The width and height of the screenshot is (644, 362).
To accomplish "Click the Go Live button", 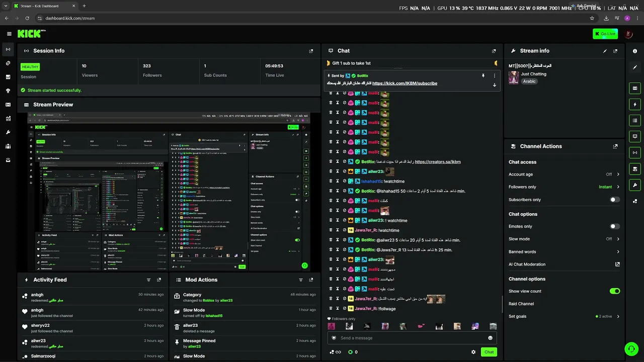I will coord(605,34).
